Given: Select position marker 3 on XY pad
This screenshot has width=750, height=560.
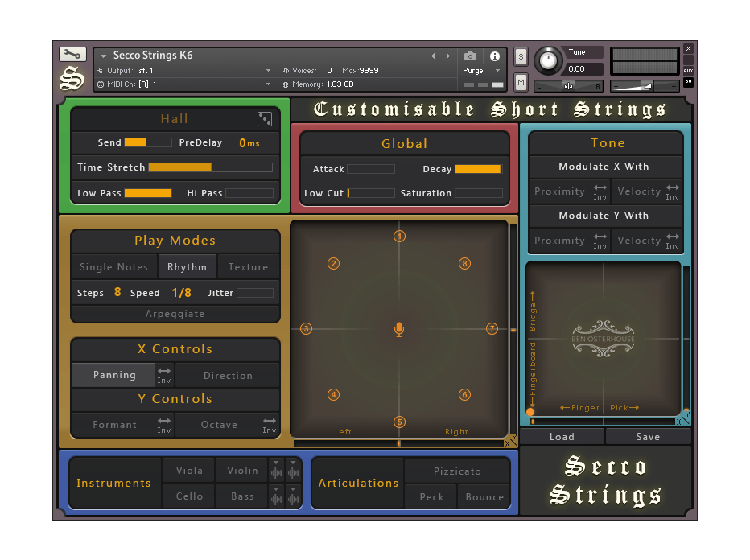Looking at the screenshot, I should [306, 329].
